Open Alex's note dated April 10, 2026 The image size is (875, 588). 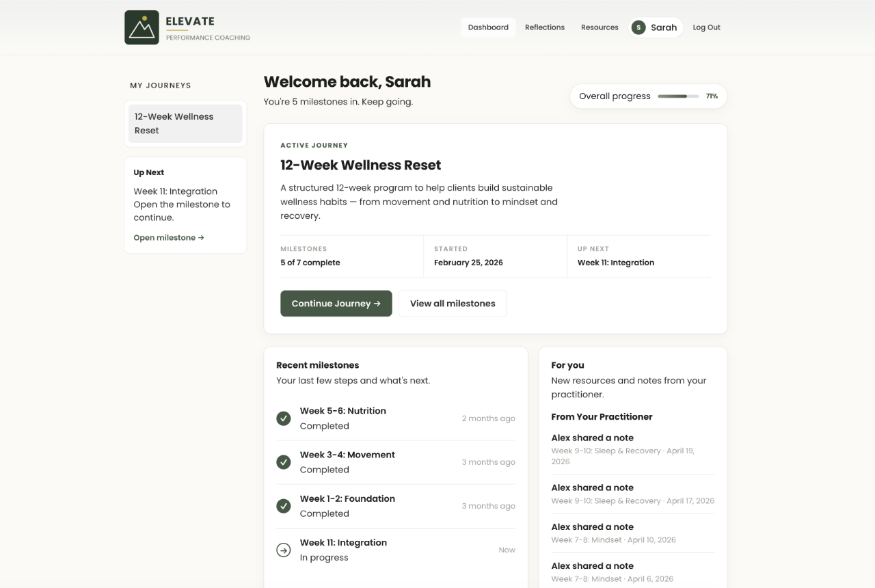coord(633,533)
